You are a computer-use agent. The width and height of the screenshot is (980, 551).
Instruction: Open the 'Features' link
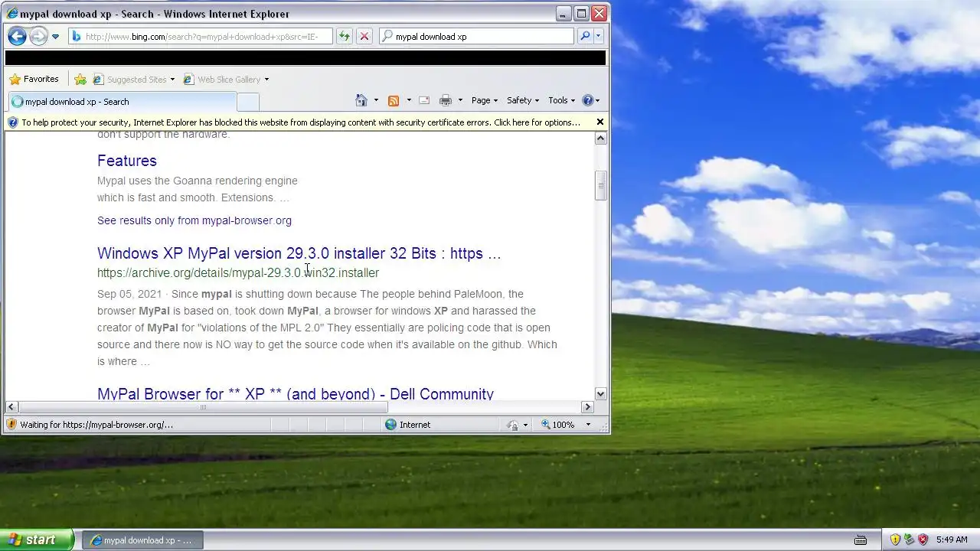coord(127,161)
